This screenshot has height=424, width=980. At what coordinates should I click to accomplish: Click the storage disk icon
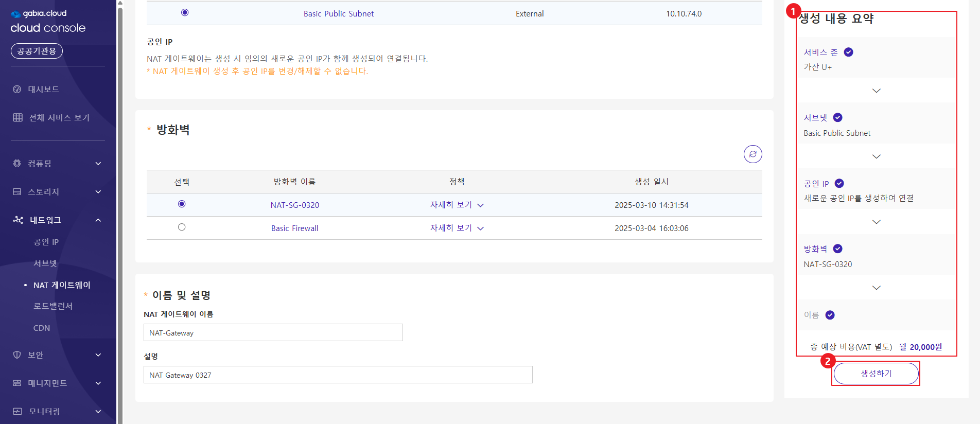(x=17, y=192)
